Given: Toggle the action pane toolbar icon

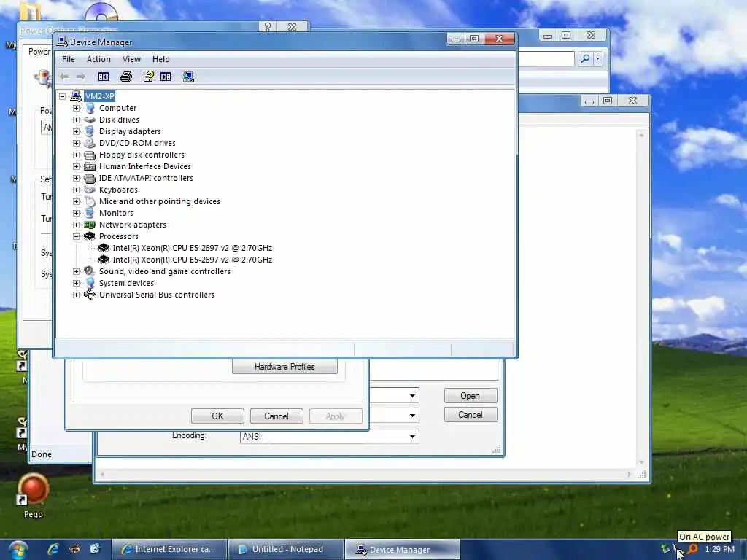Looking at the screenshot, I should coord(166,77).
